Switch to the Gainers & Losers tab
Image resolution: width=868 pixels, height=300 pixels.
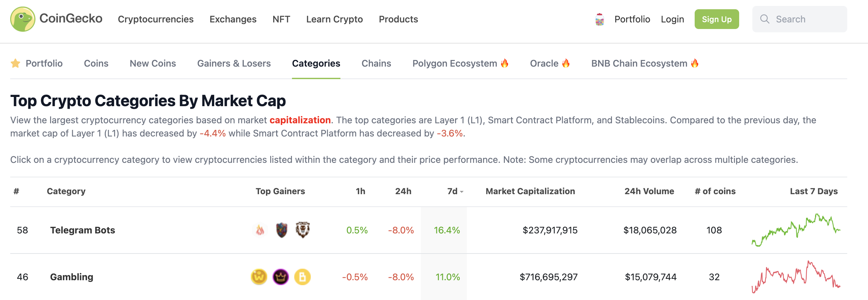pyautogui.click(x=234, y=63)
